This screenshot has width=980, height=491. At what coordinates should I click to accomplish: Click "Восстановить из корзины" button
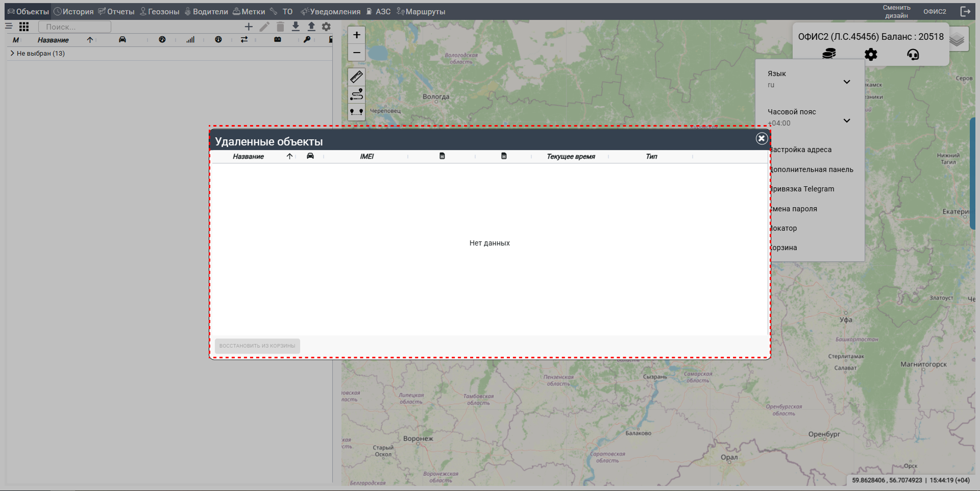257,346
